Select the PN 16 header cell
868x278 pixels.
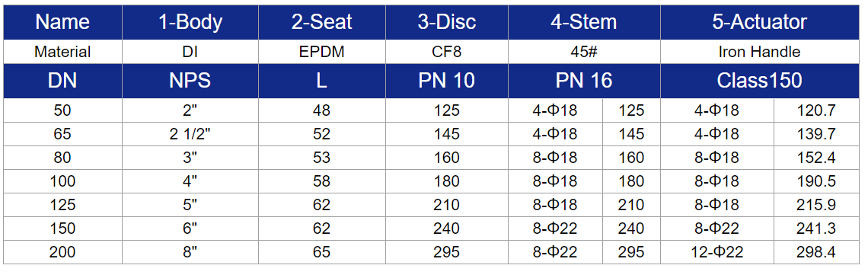pyautogui.click(x=584, y=81)
